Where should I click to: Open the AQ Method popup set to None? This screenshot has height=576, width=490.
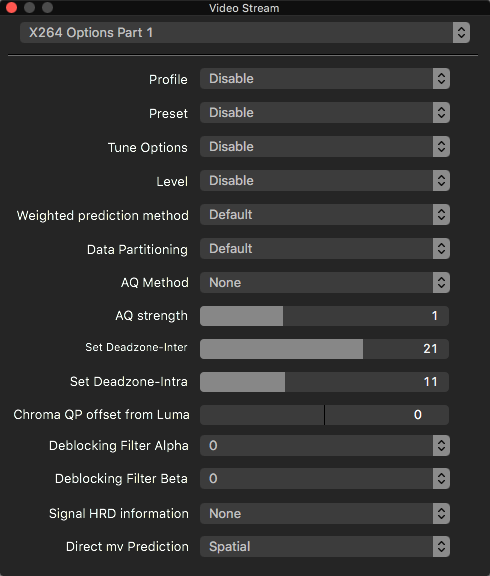pos(325,283)
